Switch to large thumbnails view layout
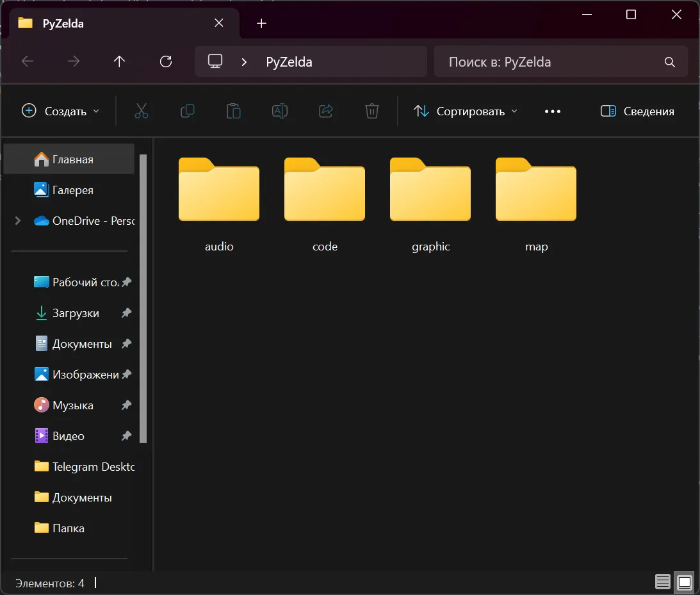This screenshot has width=700, height=595. 685,582
